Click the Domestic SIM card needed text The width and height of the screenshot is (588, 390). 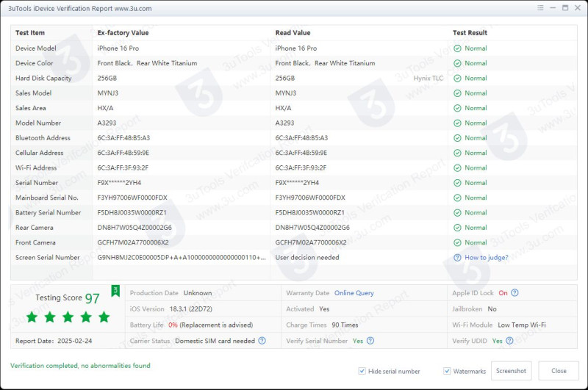coord(215,341)
